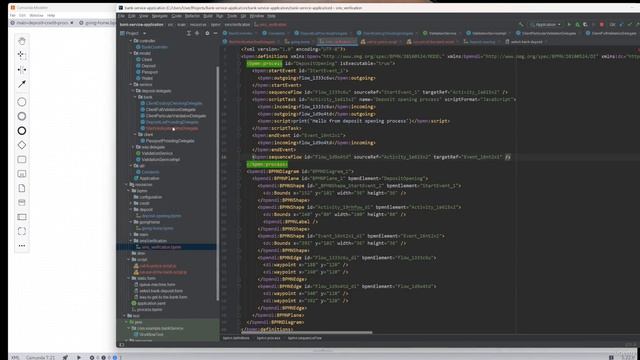The width and height of the screenshot is (640, 360).
Task: Collapse the smsVerification folder in tree
Action: [x=131, y=241]
